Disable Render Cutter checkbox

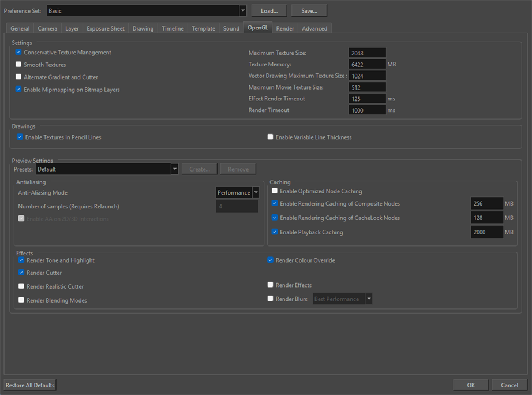21,273
